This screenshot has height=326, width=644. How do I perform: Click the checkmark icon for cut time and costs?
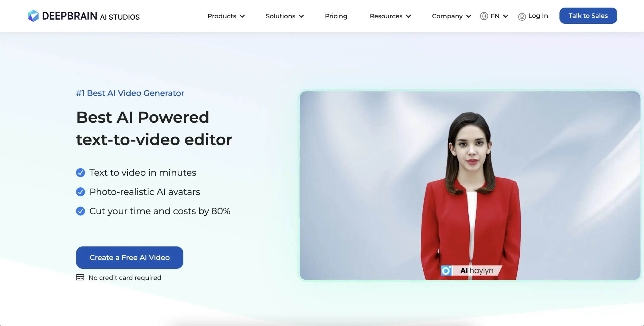(x=80, y=211)
